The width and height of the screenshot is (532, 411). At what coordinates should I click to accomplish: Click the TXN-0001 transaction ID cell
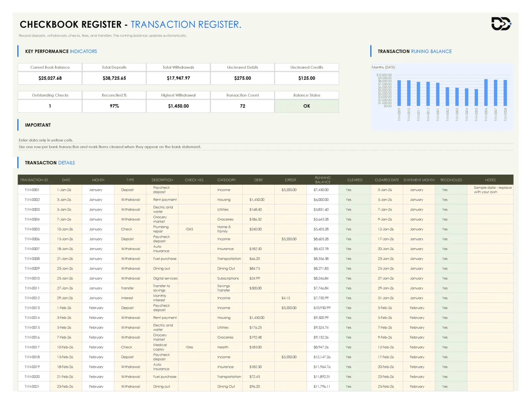tap(34, 190)
